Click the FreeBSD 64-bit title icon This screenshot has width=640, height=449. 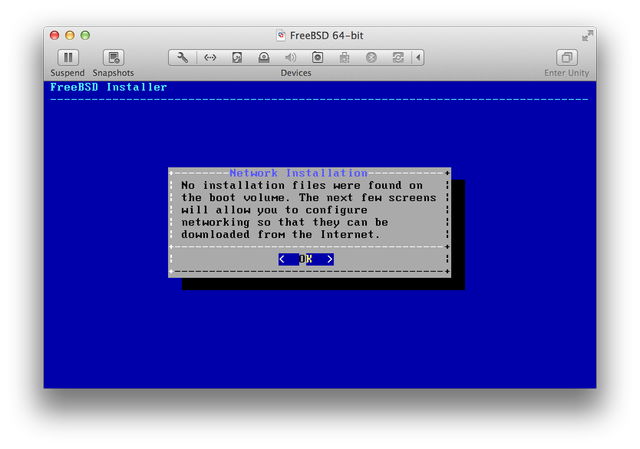pyautogui.click(x=281, y=36)
